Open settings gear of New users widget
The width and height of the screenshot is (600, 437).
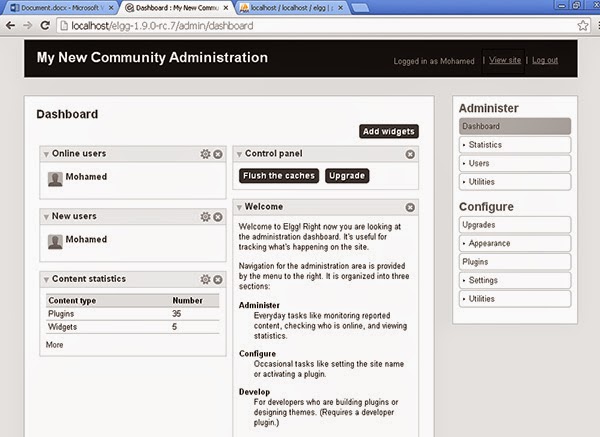point(205,217)
